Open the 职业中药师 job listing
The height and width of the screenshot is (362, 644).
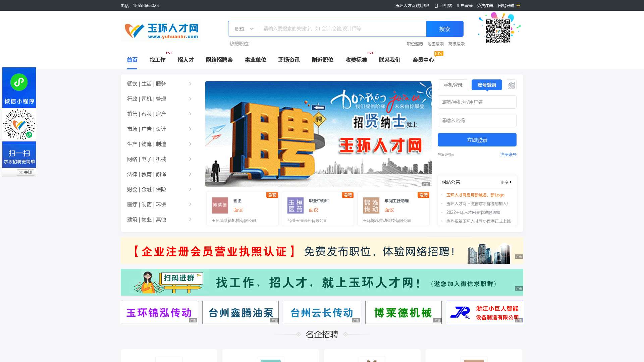319,201
